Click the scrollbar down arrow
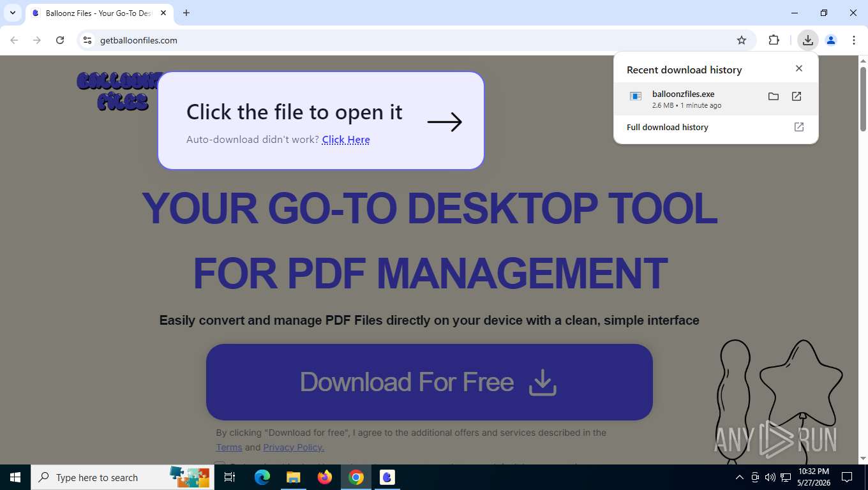Screen dimensions: 868x490 click(863, 459)
